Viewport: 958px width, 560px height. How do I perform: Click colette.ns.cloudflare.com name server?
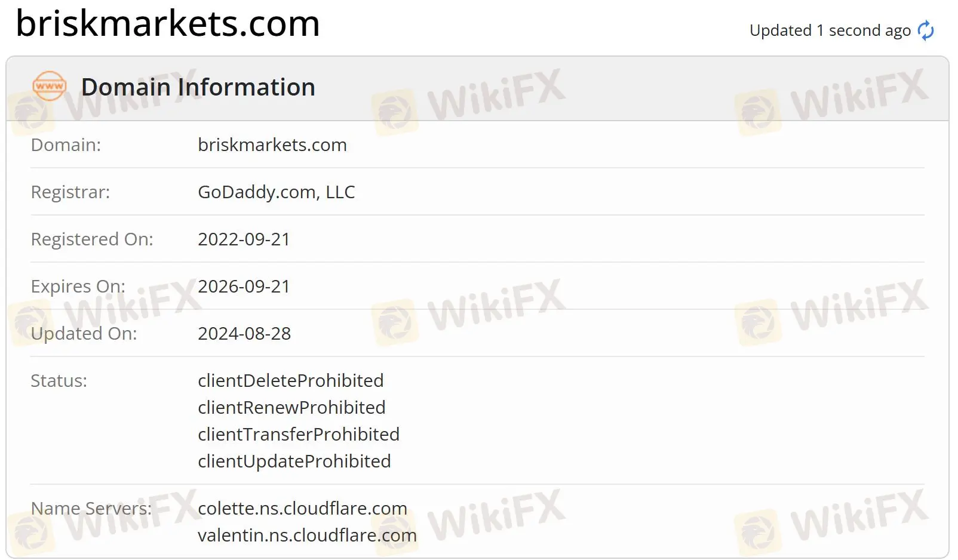pyautogui.click(x=302, y=509)
